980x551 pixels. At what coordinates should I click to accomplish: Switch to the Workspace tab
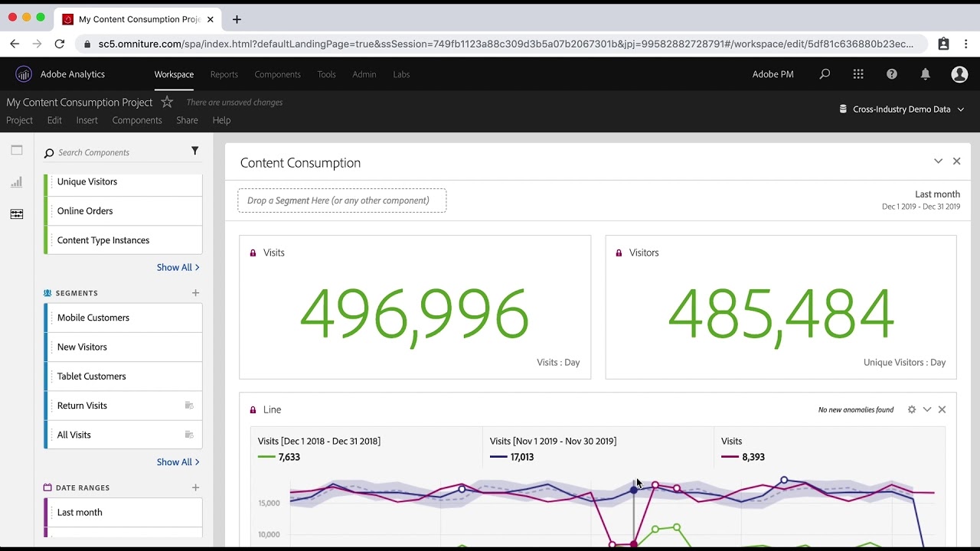tap(174, 74)
